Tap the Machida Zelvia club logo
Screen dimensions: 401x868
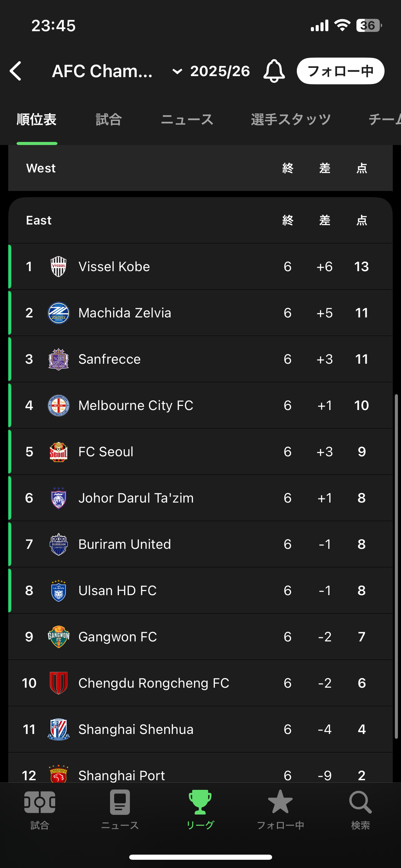click(x=59, y=313)
